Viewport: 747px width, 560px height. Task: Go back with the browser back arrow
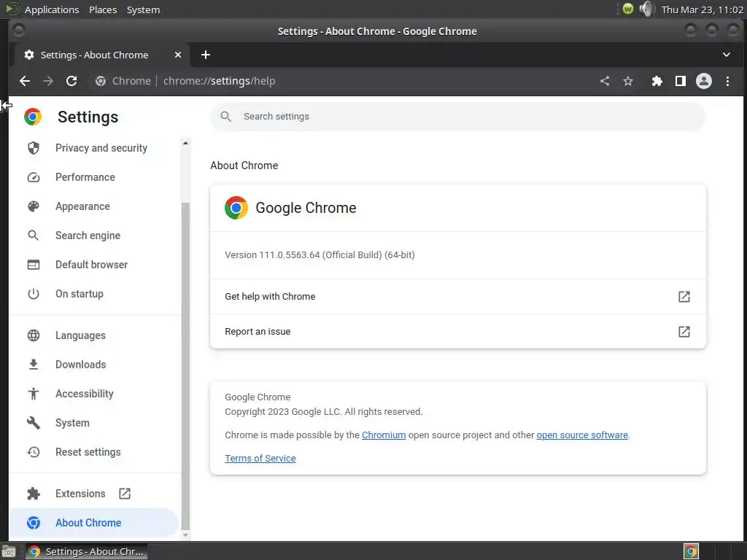click(25, 81)
